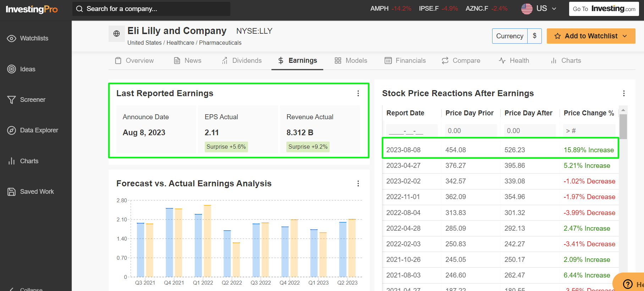Switch to the Dividends tab
The image size is (644, 291).
tap(242, 61)
